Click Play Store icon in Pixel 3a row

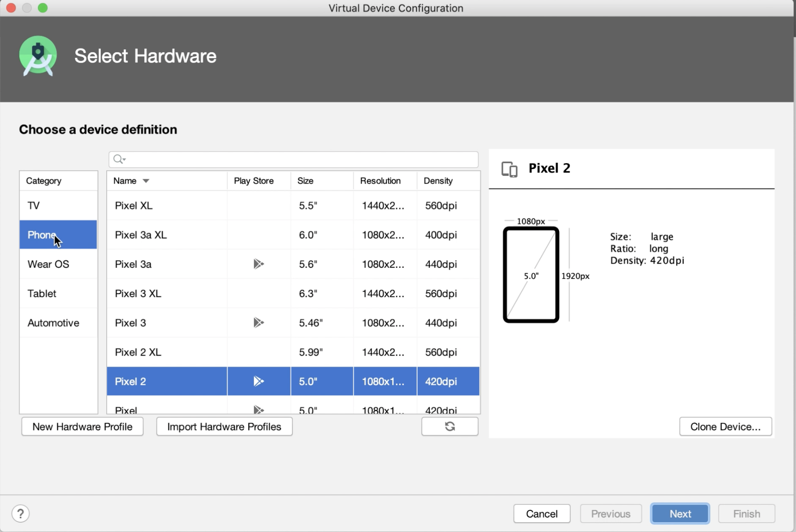pyautogui.click(x=258, y=264)
